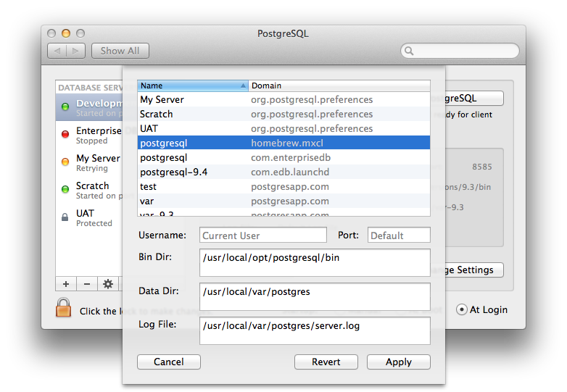567x392 pixels.
Task: Select the 'postgresql-9.4' row
Action: click(283, 172)
